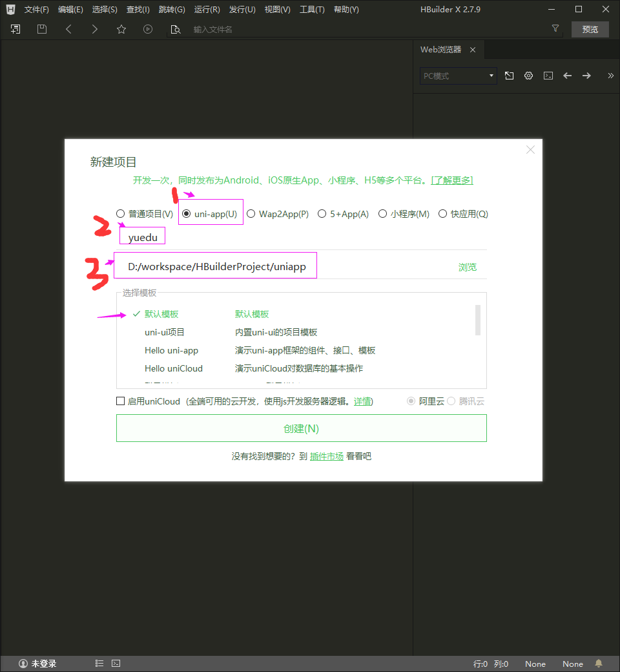
Task: Open the 帮助(Y) menu
Action: pos(346,10)
